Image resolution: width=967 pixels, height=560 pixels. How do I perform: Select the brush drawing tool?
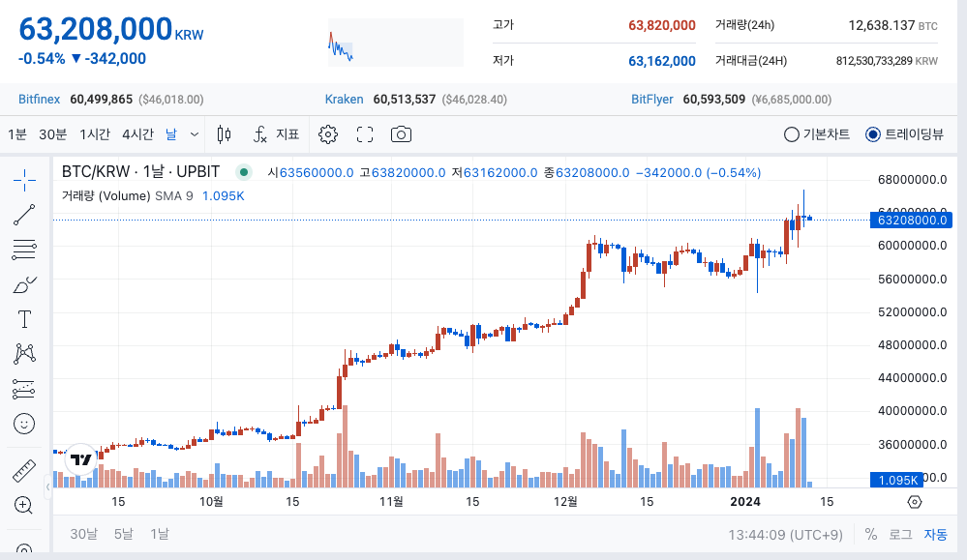24,284
